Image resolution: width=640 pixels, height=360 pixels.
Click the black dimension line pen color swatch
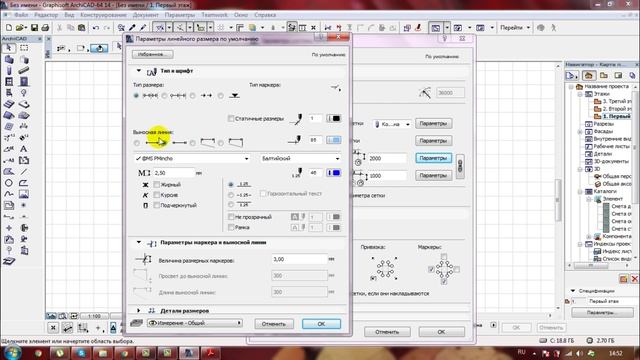tap(333, 118)
